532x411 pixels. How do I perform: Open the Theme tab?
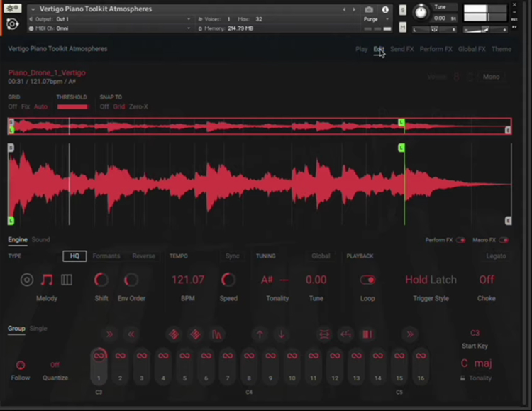click(x=501, y=49)
